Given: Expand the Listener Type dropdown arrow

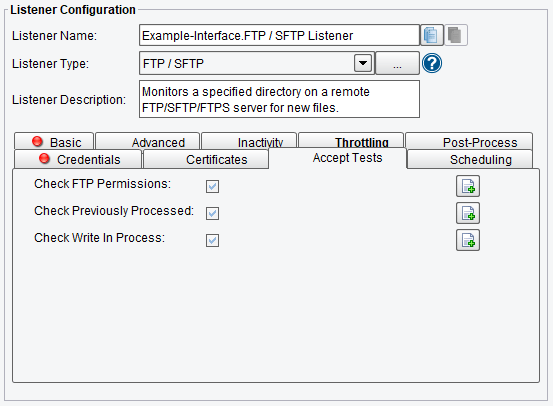Looking at the screenshot, I should pyautogui.click(x=363, y=63).
